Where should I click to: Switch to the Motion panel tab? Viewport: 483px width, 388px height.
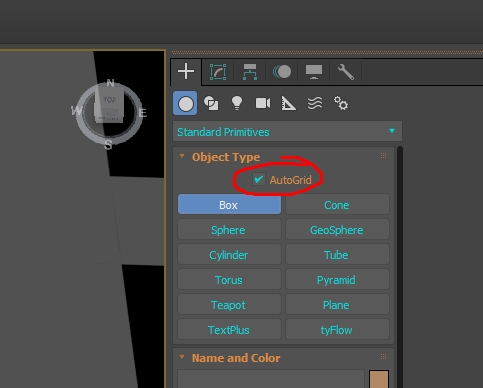pos(282,72)
